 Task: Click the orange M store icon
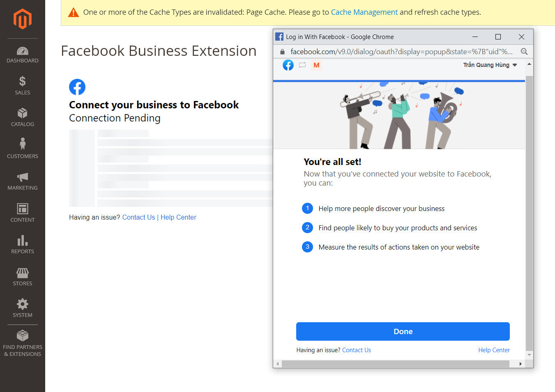point(316,65)
